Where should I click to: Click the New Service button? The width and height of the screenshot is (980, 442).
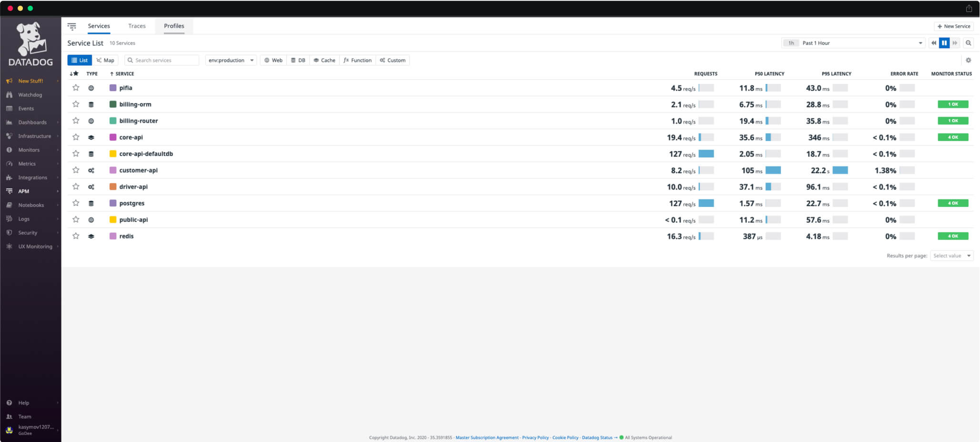coord(953,26)
